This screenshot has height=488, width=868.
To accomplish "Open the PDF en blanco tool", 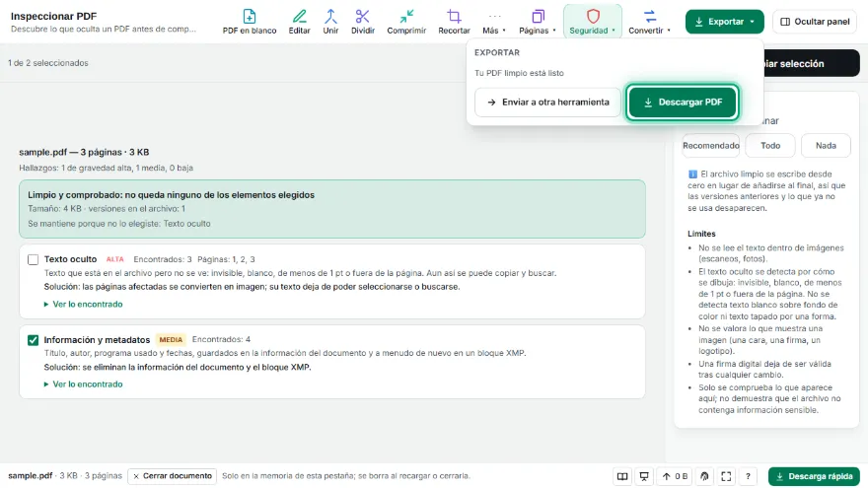I will click(x=250, y=22).
